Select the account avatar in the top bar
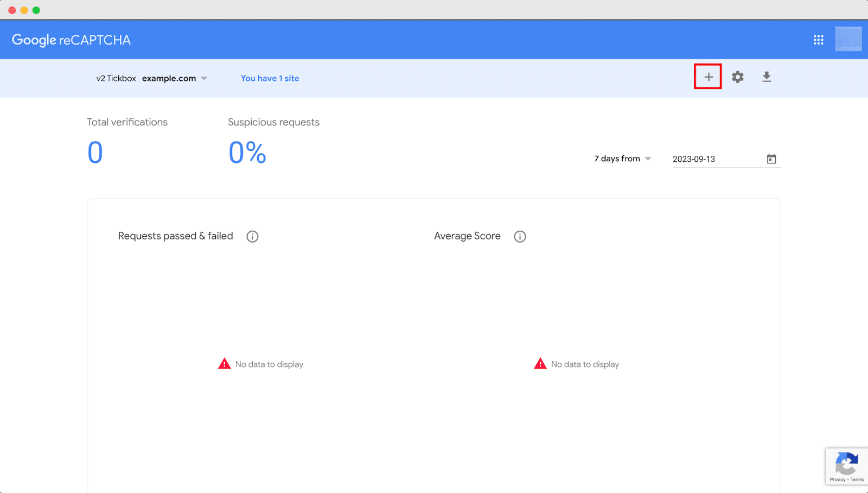 (x=848, y=39)
